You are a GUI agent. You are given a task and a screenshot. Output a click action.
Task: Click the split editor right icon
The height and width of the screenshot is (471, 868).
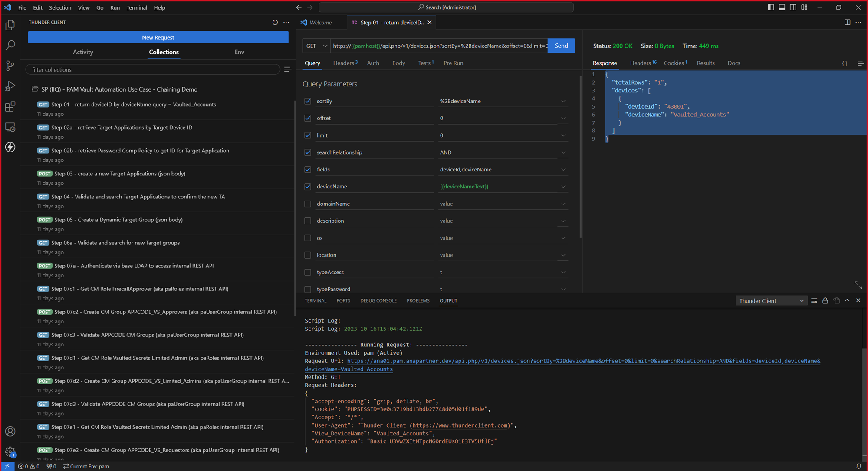[x=847, y=22]
